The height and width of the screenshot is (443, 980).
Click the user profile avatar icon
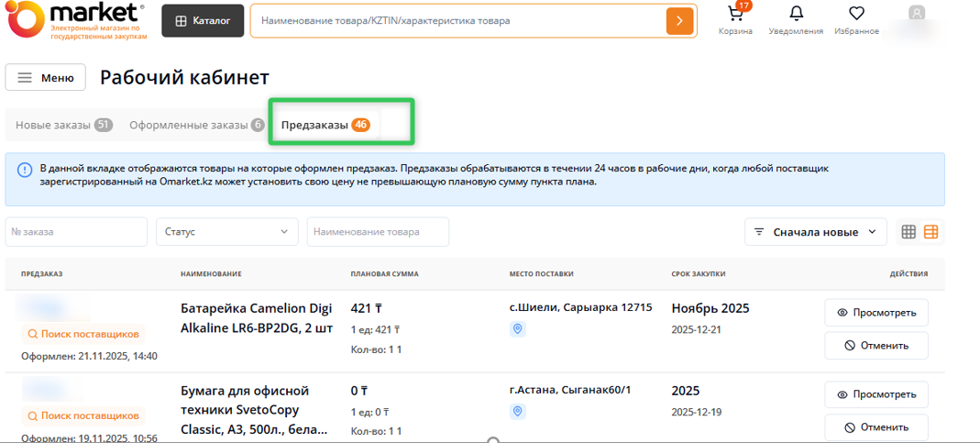point(916,14)
